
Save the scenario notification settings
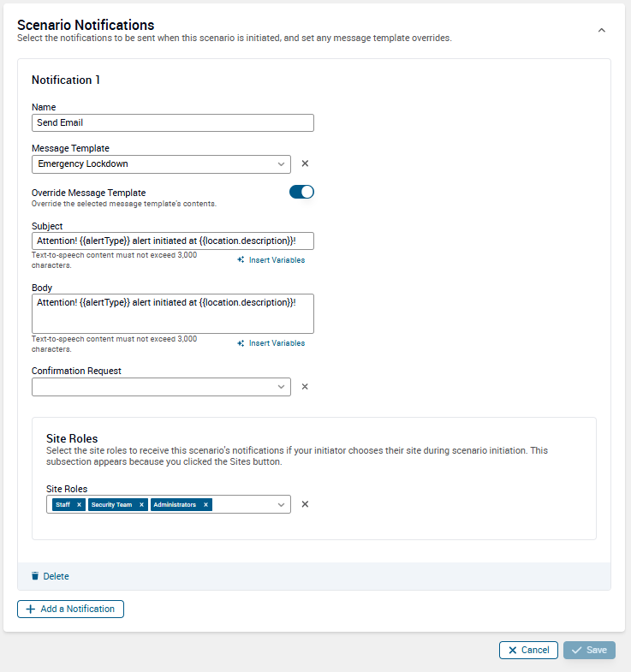coord(589,650)
